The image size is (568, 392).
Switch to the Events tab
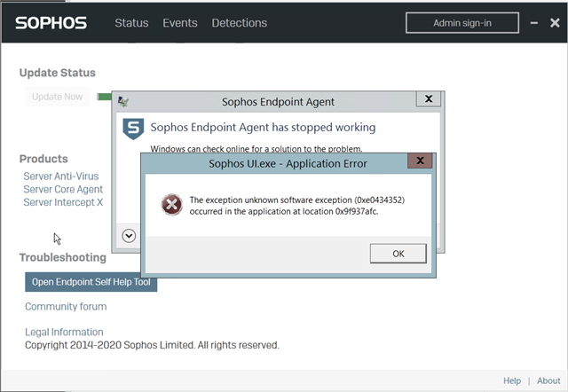pos(180,23)
